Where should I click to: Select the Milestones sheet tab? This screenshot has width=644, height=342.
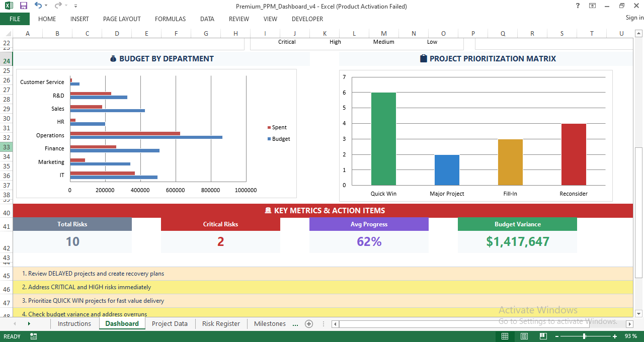(270, 324)
